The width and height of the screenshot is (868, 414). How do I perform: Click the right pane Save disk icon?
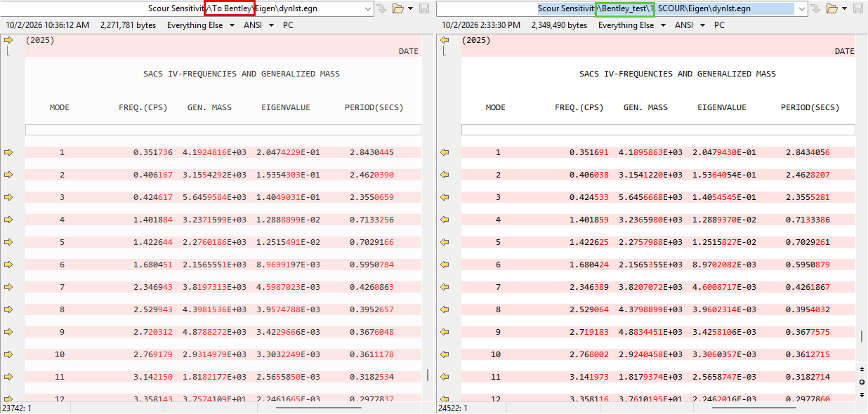[860, 8]
